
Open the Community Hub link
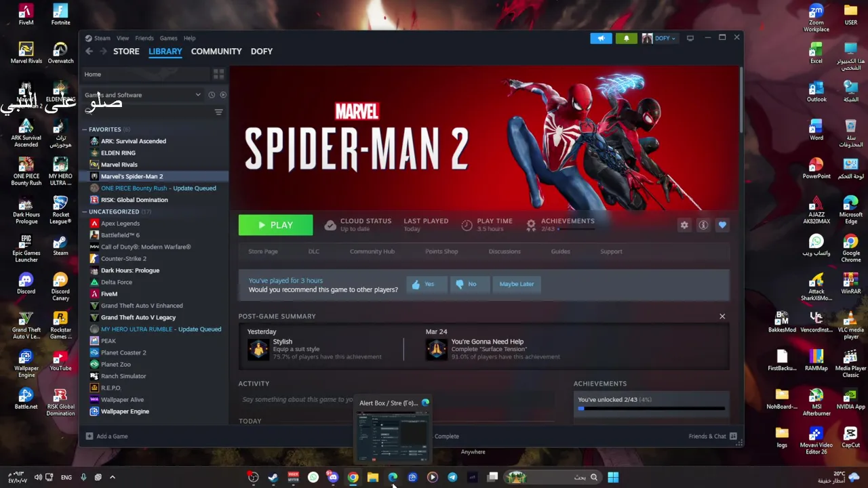(x=372, y=251)
